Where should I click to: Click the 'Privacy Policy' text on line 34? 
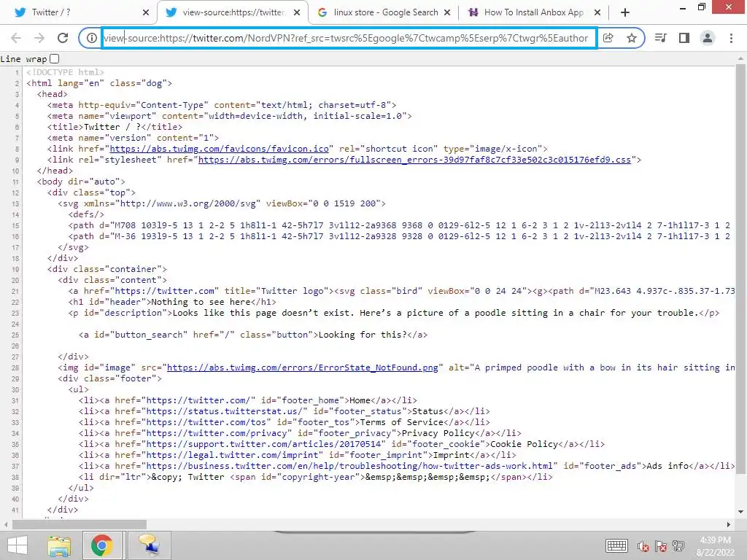438,433
